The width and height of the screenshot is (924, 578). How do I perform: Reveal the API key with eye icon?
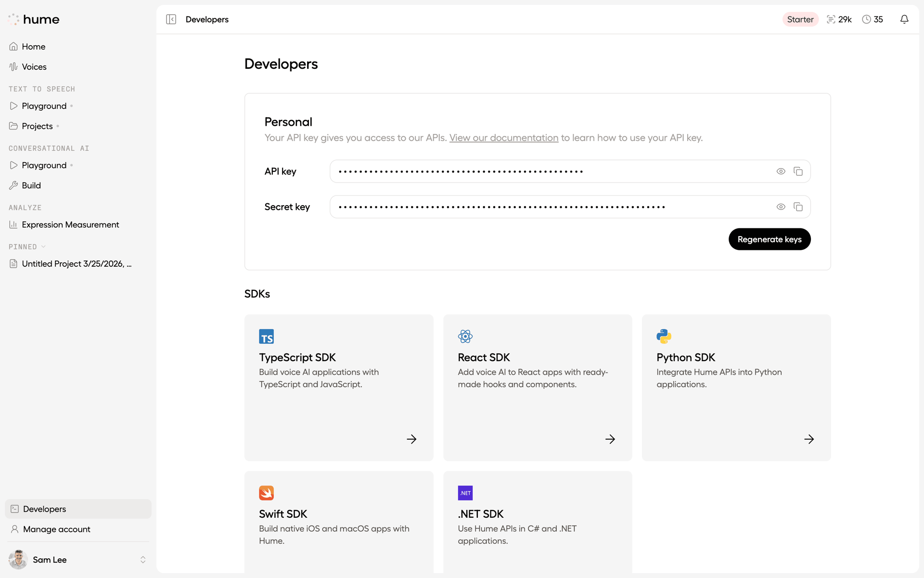click(781, 171)
